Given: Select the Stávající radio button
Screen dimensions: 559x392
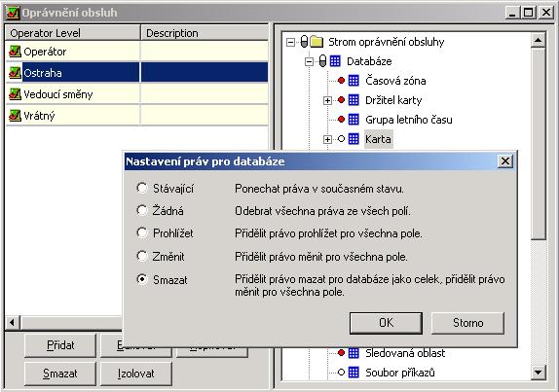Looking at the screenshot, I should click(x=142, y=188).
